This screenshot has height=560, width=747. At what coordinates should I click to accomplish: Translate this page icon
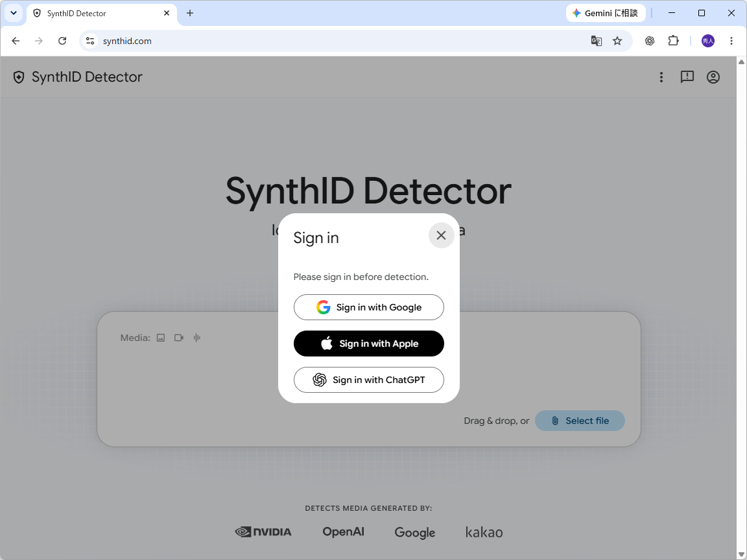pos(596,41)
